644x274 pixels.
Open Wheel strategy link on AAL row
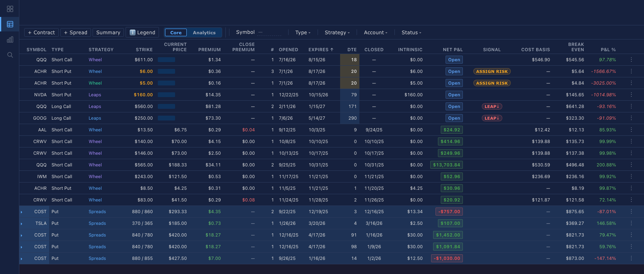click(95, 130)
